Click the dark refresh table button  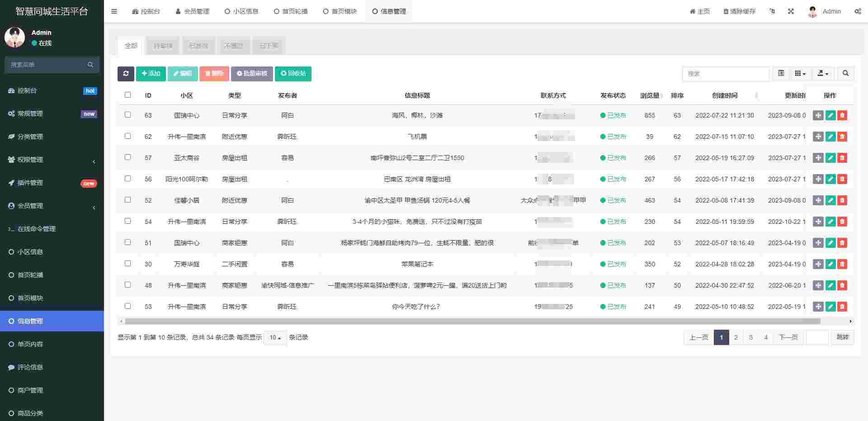pos(126,74)
